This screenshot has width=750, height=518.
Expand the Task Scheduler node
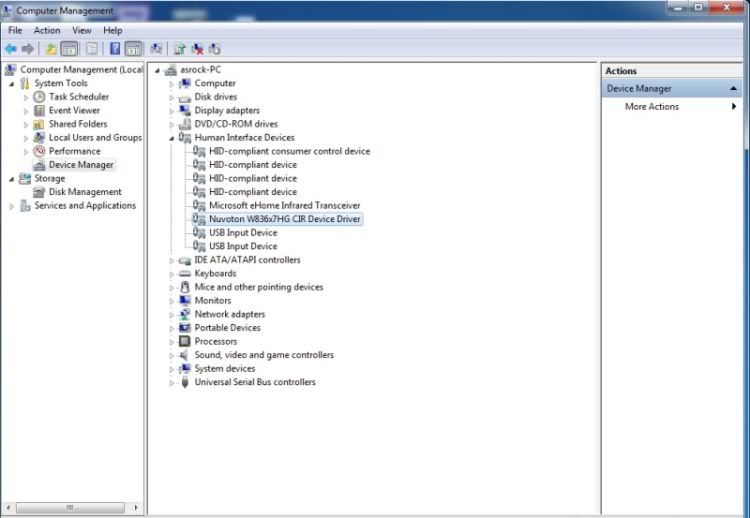point(26,97)
